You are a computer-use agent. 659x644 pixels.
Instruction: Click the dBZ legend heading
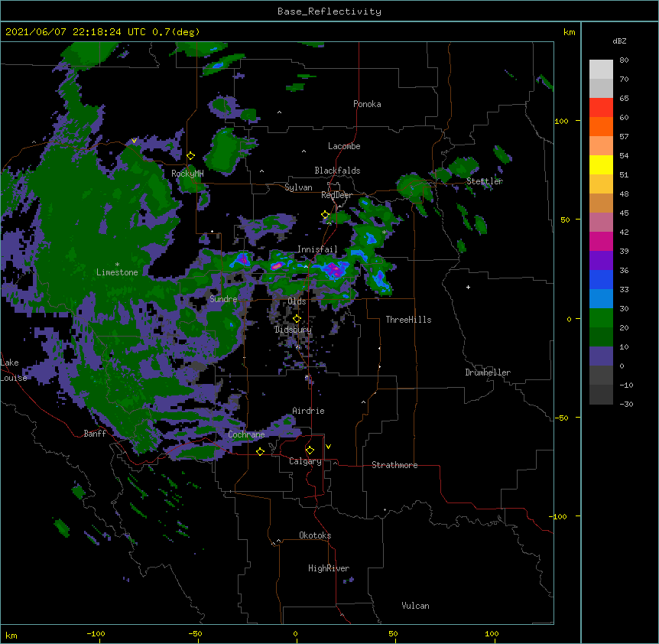click(x=619, y=41)
